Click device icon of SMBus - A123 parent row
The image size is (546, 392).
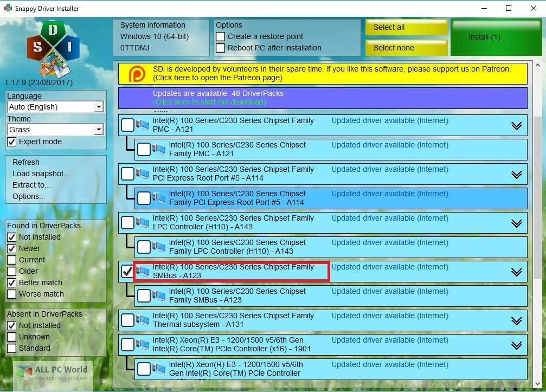click(143, 271)
